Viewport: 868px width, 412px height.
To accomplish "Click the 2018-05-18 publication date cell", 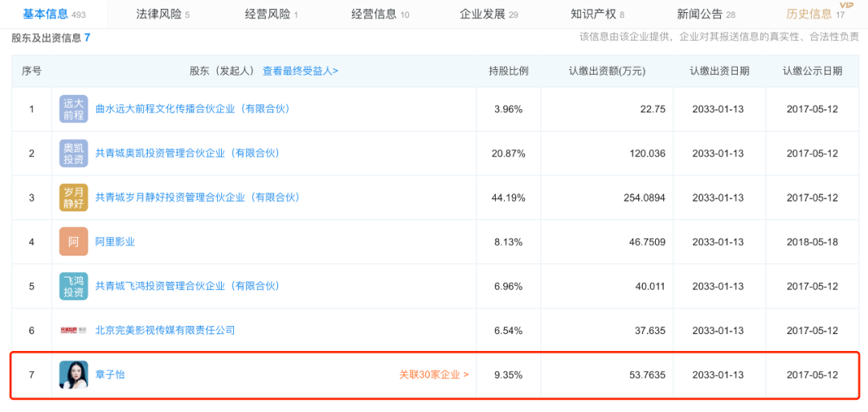I will click(812, 242).
